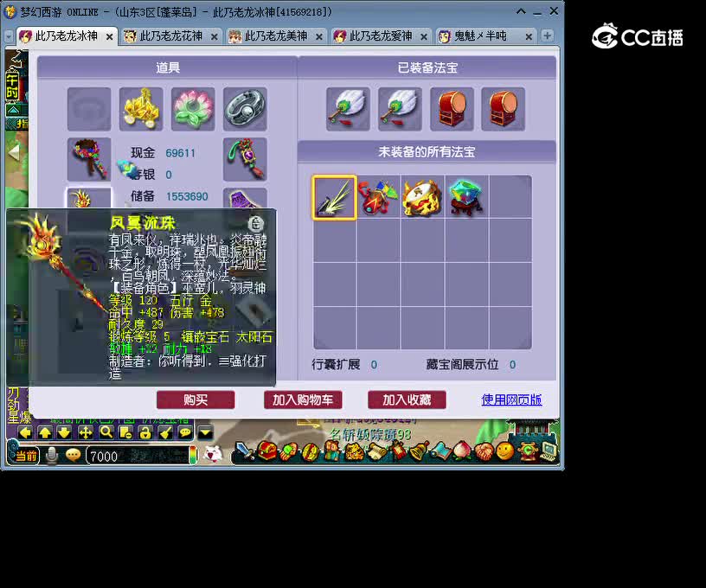Screen dimensions: 706x588
Task: Add a new tab with plus button
Action: click(x=547, y=35)
